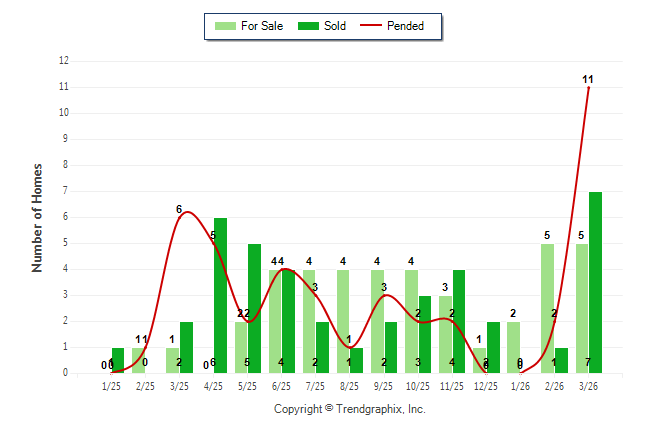Click the 8/25 For Sale bar

pyautogui.click(x=343, y=321)
